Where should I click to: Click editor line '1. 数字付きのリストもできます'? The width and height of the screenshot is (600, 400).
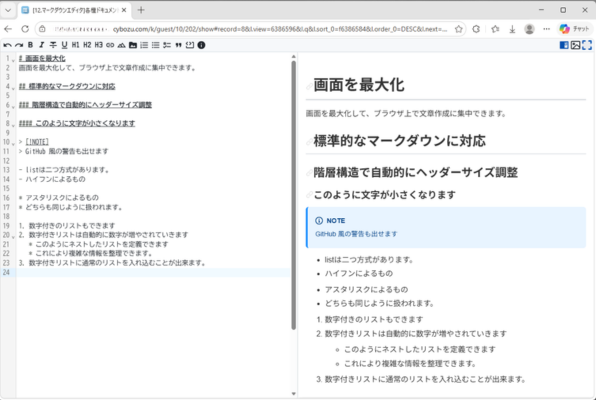pyautogui.click(x=67, y=226)
